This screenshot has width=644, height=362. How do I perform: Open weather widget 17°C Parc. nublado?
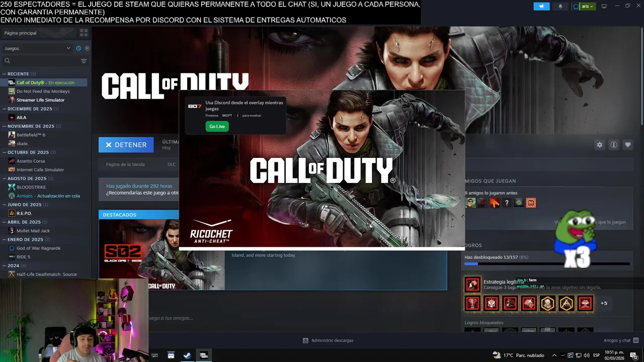pyautogui.click(x=519, y=355)
